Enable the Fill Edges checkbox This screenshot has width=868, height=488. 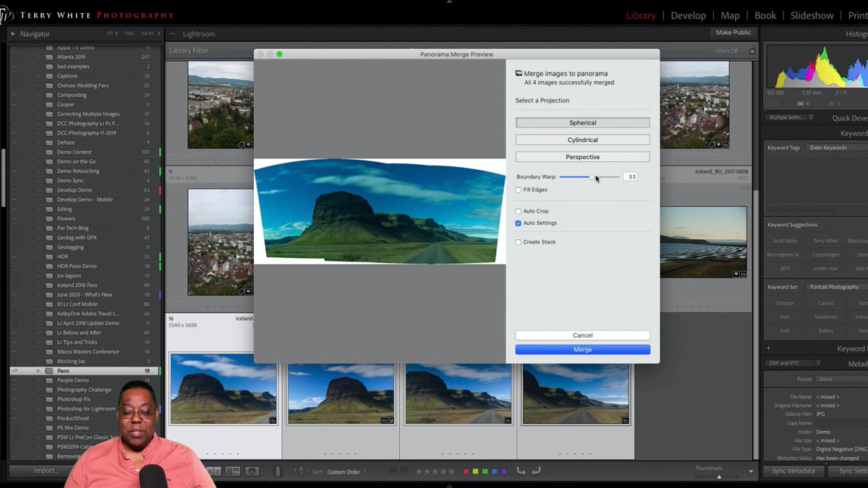click(519, 189)
